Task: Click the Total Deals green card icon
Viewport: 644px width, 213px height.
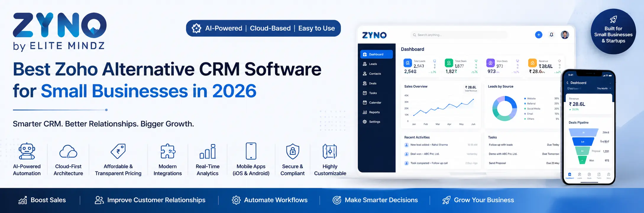Action: pos(449,63)
